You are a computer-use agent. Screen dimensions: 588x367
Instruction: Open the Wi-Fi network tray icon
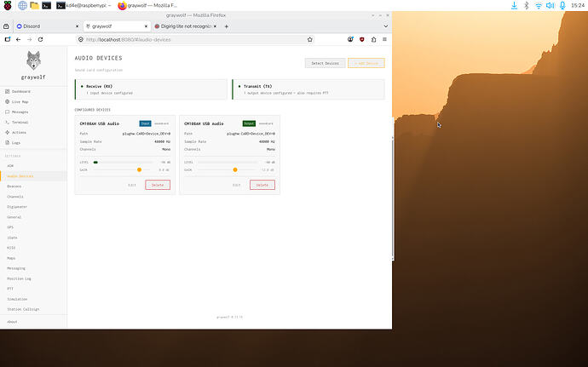pos(538,5)
